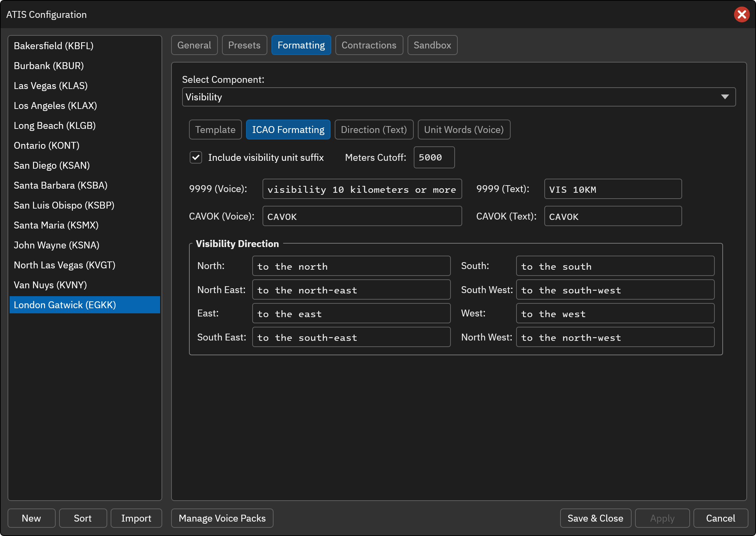Viewport: 756px width, 536px height.
Task: Select Long Beach (KLGB) station
Action: (x=85, y=125)
